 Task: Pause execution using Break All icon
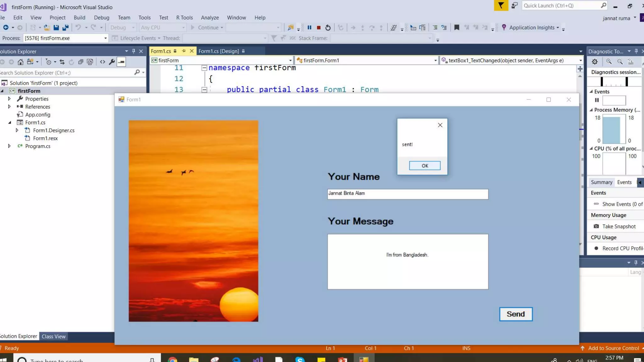[x=309, y=28]
